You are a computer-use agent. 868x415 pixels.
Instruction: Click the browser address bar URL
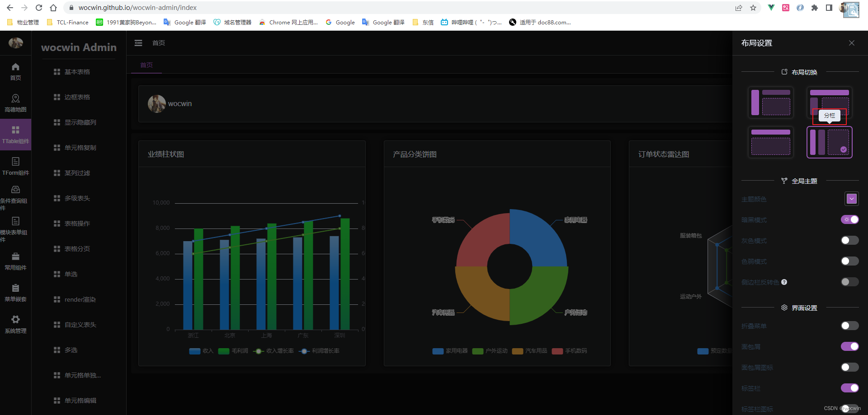137,8
